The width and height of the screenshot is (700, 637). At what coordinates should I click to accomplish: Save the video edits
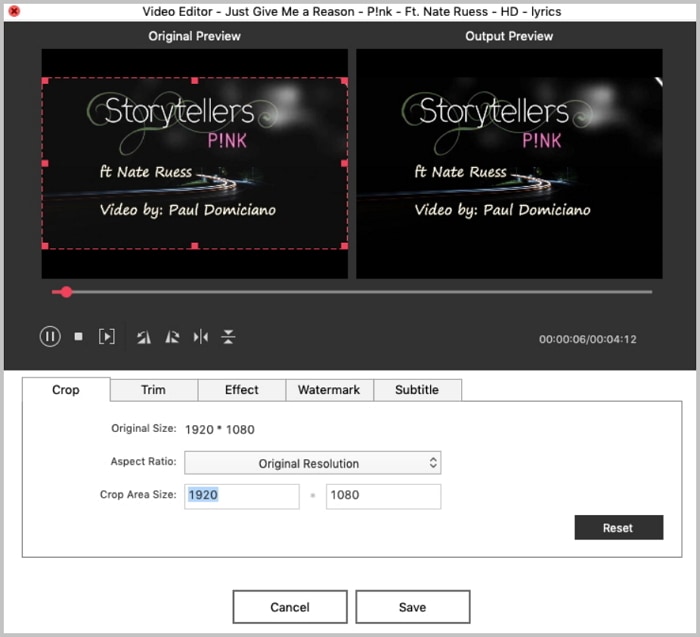coord(412,607)
